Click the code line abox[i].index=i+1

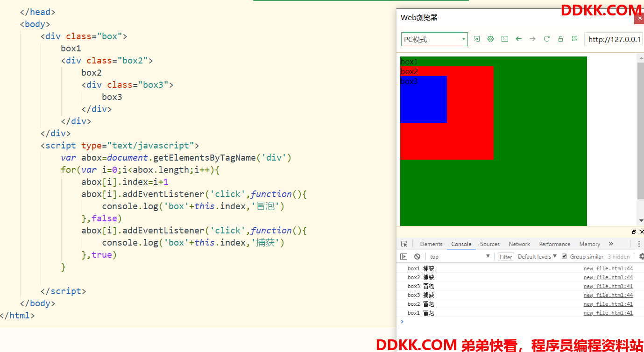click(x=125, y=182)
